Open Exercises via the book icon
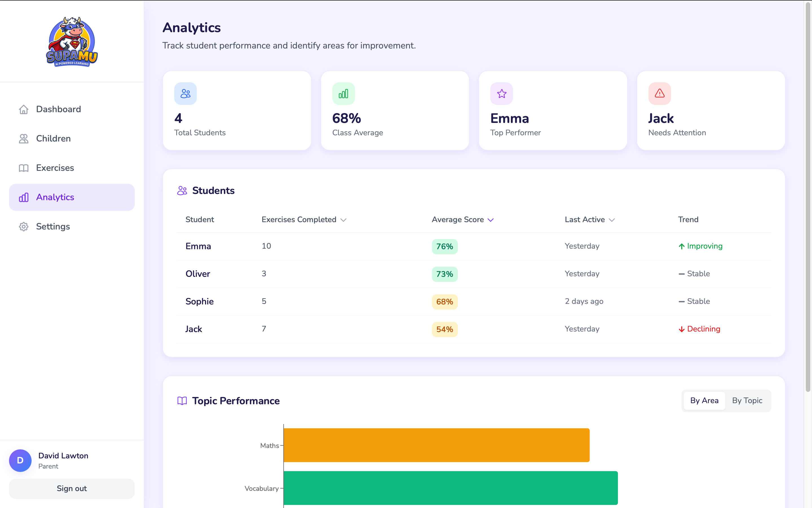Viewport: 812px width, 508px height. [23, 168]
